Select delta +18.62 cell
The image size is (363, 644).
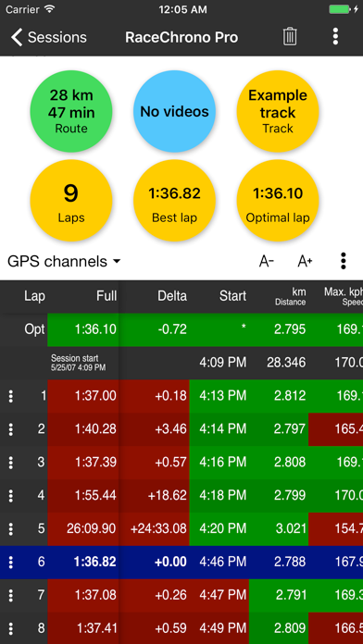pyautogui.click(x=154, y=496)
